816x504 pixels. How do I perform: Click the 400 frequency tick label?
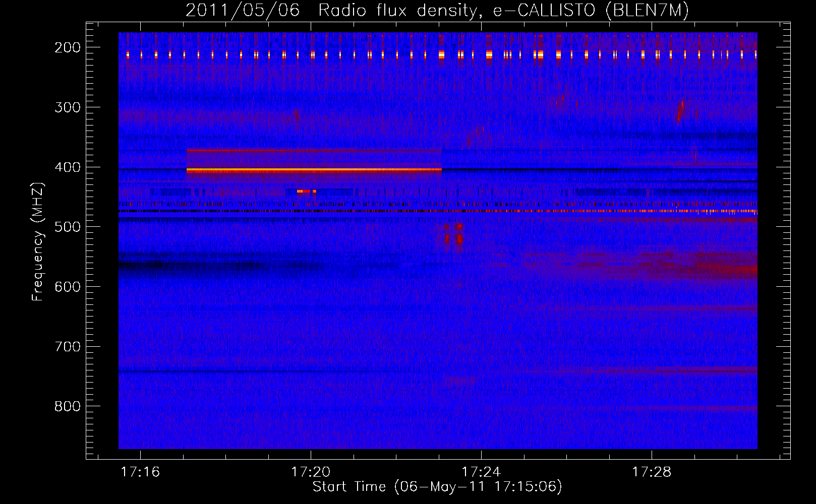[x=67, y=167]
